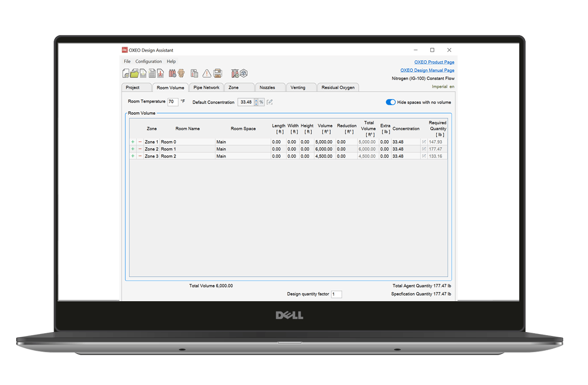Viewport: 588px width, 385px height.
Task: Click Room Space Main cell of Room 0
Action: point(243,142)
